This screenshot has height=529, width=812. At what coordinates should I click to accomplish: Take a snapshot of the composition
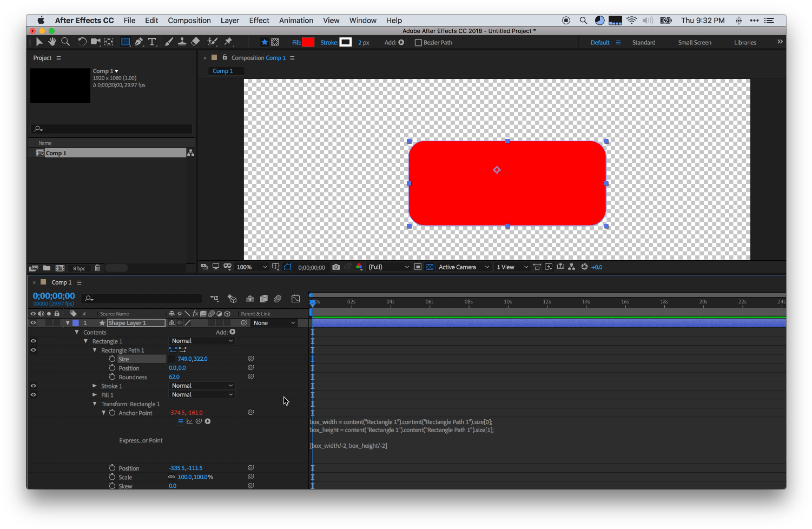(336, 267)
